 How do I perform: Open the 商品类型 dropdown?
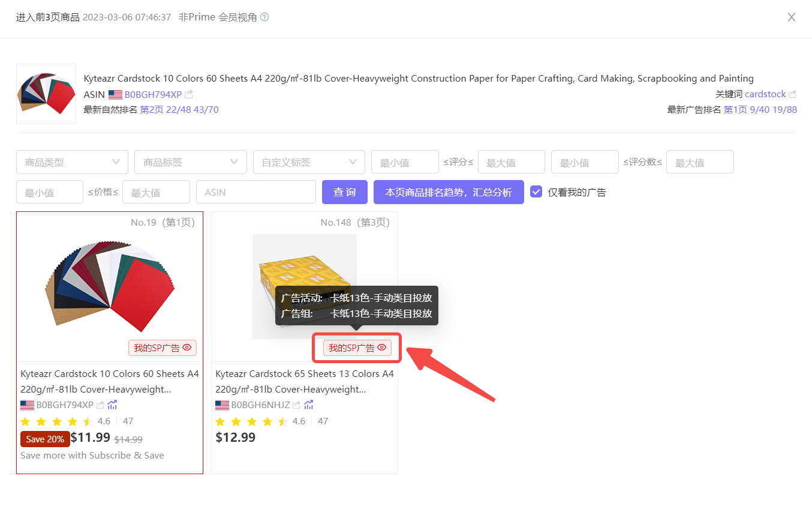point(72,161)
